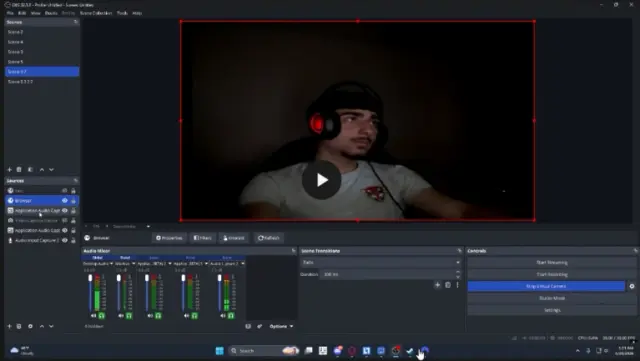Mute Audio Input Capture 2 mixer speaker icon
Image resolution: width=640 pixels, height=361 pixels.
(x=223, y=316)
